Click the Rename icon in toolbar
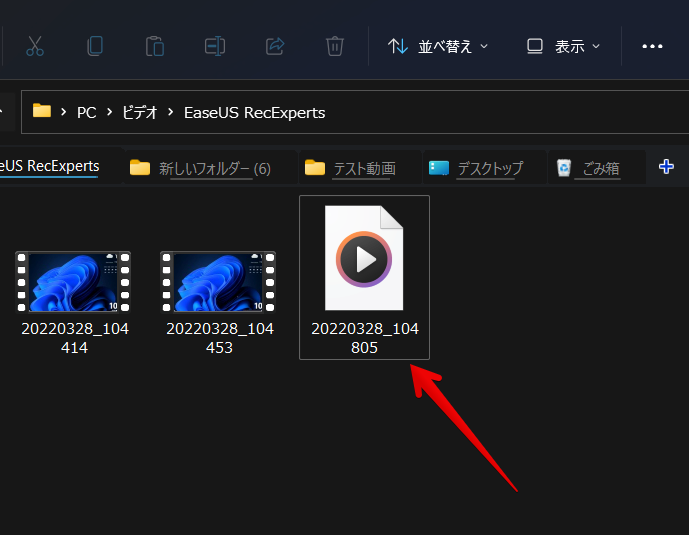Viewport: 689px width, 542px height. tap(215, 46)
